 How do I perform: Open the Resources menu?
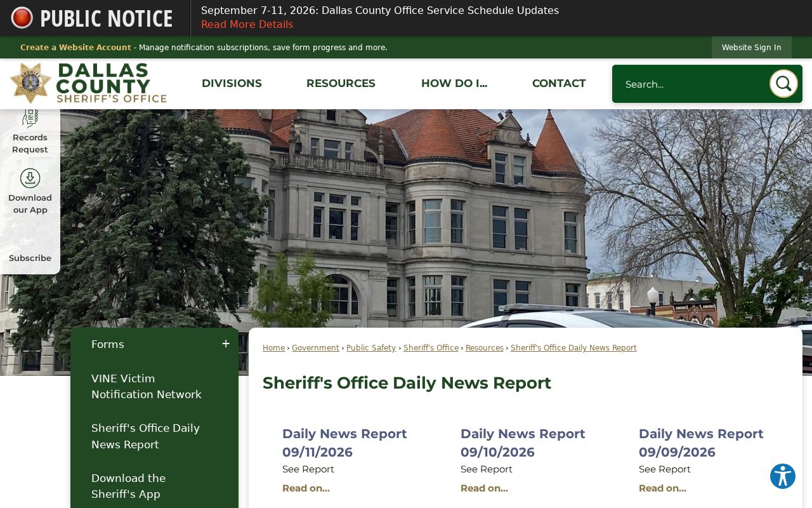pyautogui.click(x=341, y=83)
